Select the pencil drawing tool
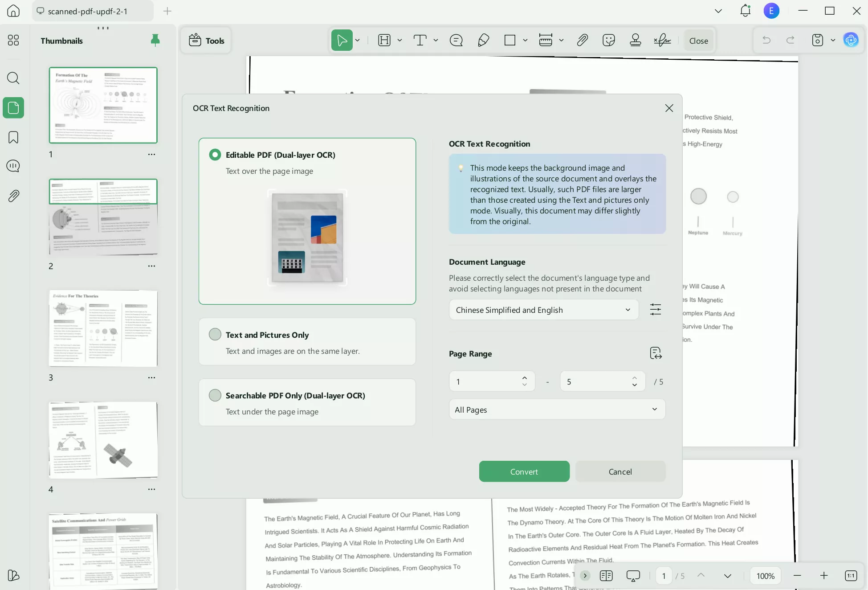This screenshot has width=868, height=590. [483, 41]
